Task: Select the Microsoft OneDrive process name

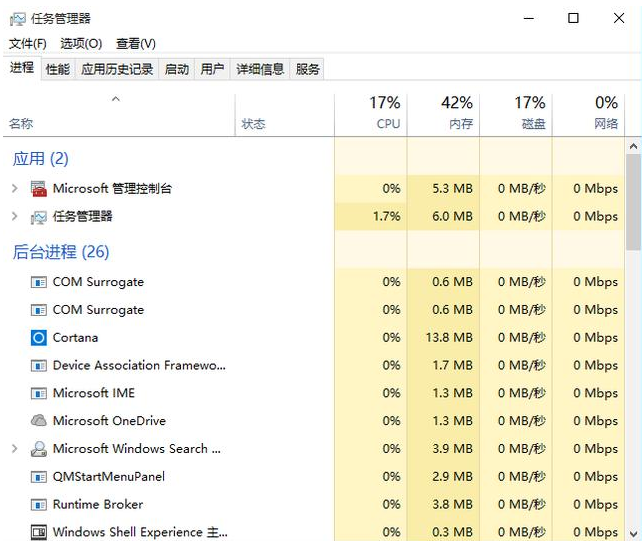Action: (109, 421)
